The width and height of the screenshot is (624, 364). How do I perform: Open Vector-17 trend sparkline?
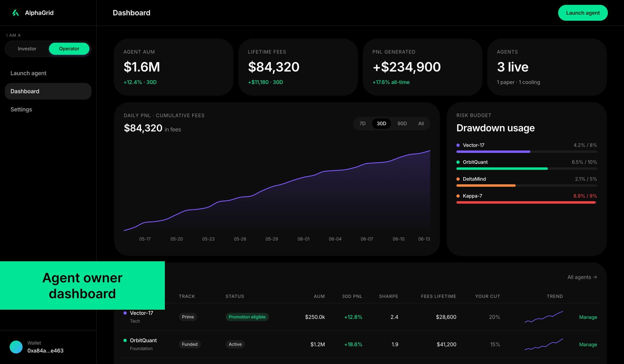(544, 317)
